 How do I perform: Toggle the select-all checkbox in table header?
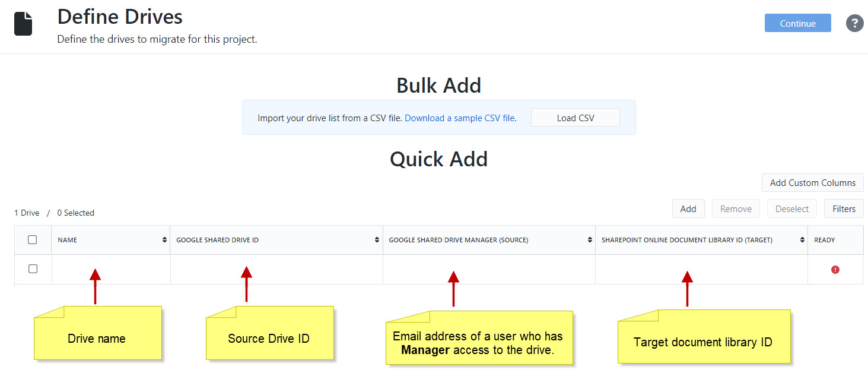[x=33, y=240]
